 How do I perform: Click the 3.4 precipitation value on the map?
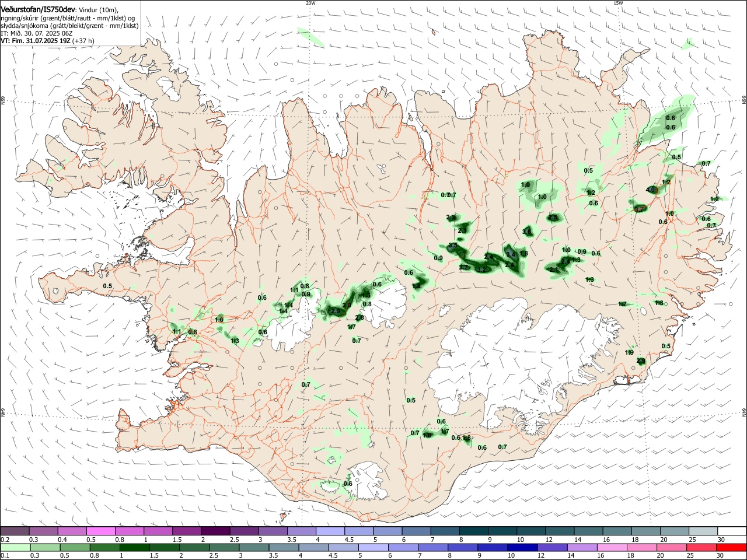pyautogui.click(x=511, y=254)
